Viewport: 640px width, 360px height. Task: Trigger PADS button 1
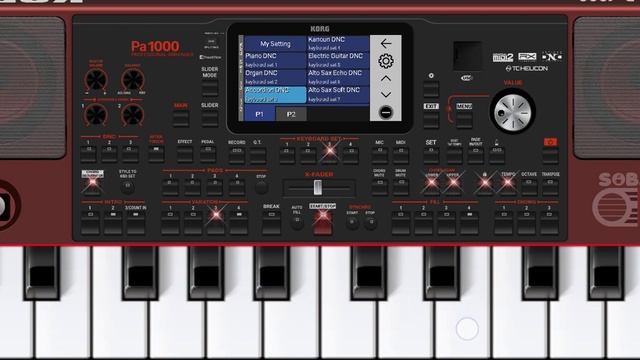170,187
